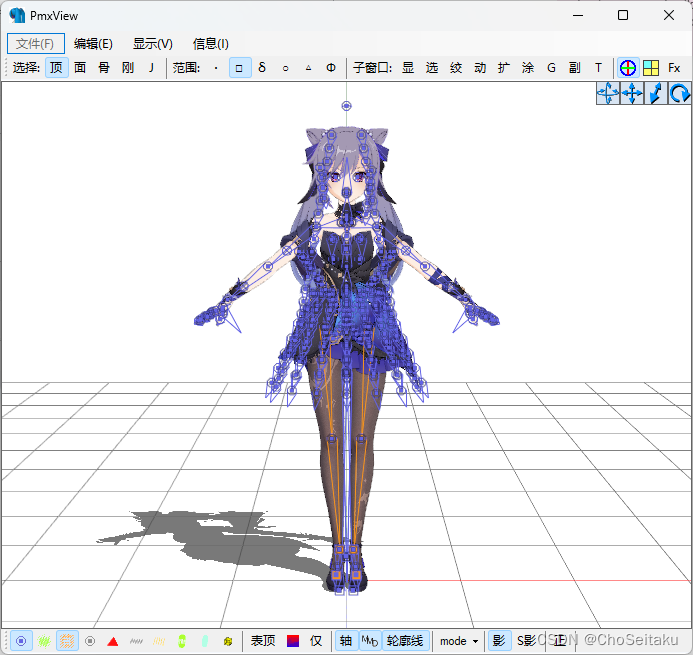Viewport: 693px width, 655px height.
Task: Toggle bone selection 骨
Action: [x=104, y=68]
